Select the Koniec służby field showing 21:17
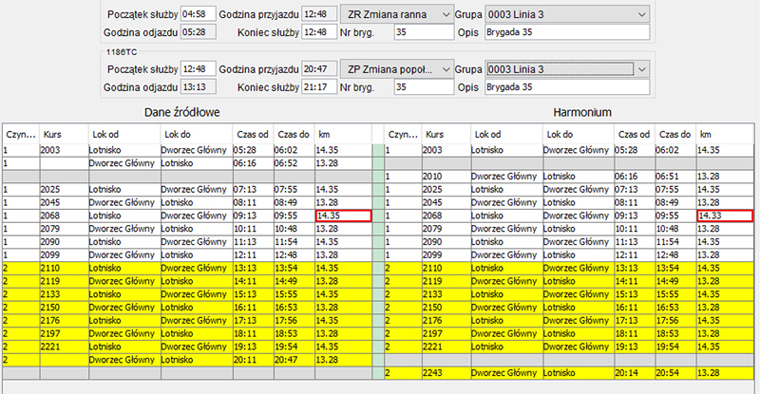The image size is (760, 394). click(x=318, y=87)
